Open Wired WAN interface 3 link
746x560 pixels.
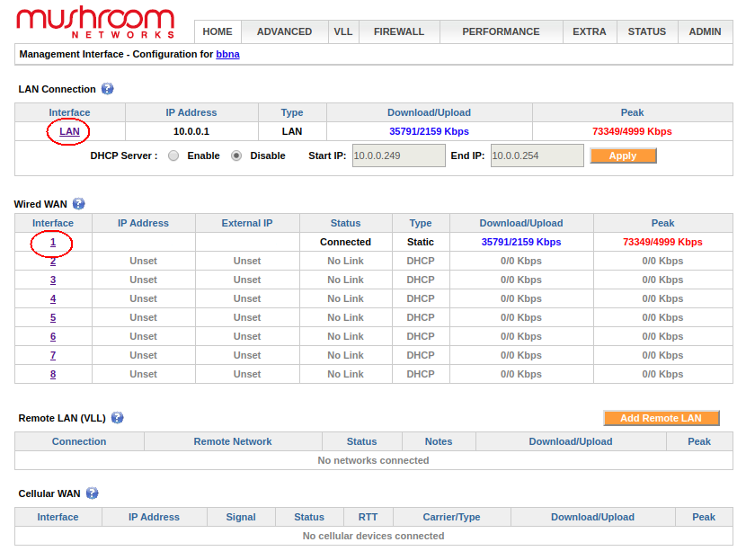pyautogui.click(x=53, y=280)
